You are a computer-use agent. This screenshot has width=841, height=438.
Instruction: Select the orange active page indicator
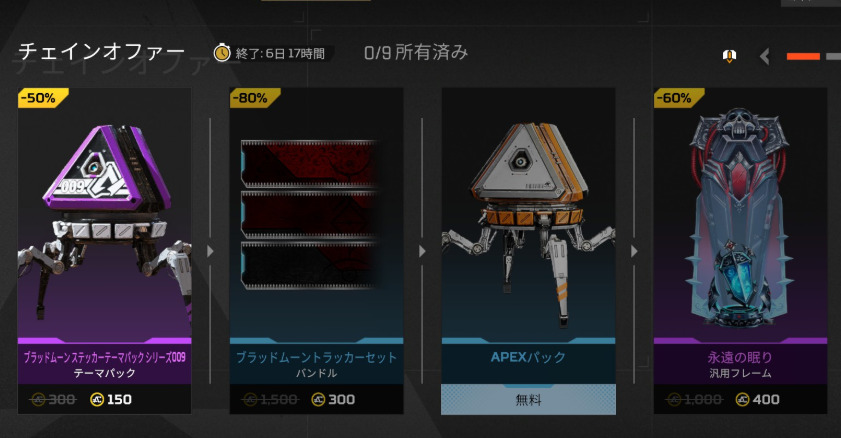point(803,56)
